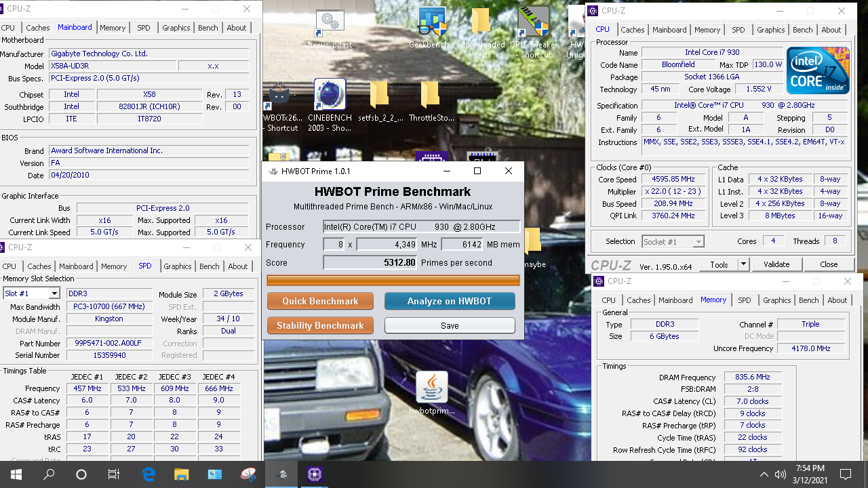This screenshot has width=868, height=488.
Task: Click the volume icon in the system tray
Action: (x=780, y=474)
